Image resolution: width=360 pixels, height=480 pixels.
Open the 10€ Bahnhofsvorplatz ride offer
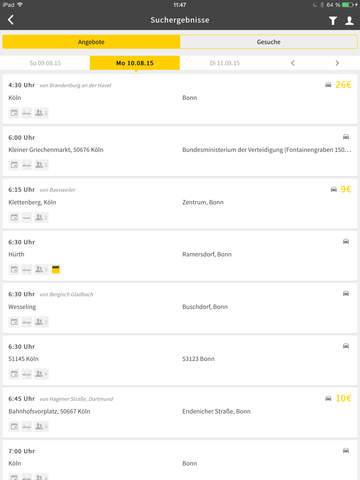point(180,413)
